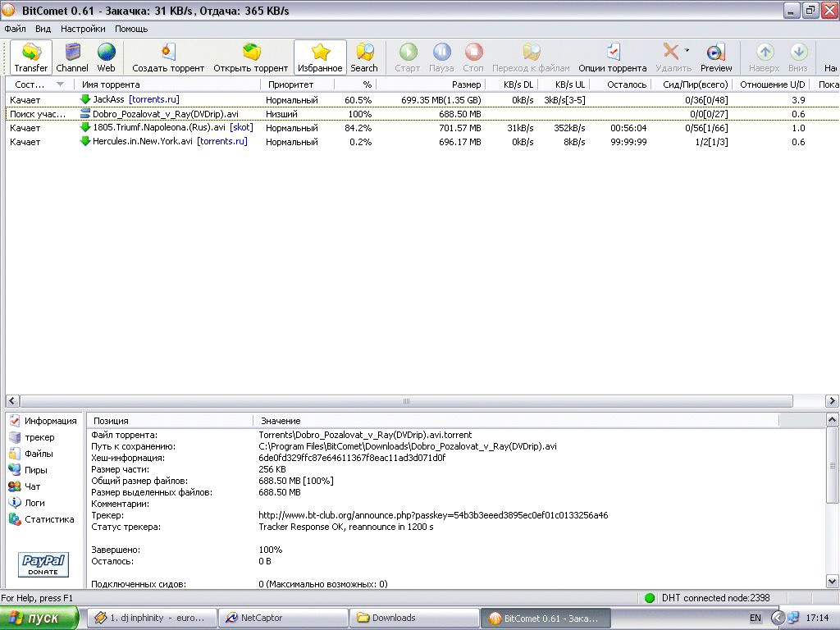Open the Чат panel tab

tap(25, 486)
